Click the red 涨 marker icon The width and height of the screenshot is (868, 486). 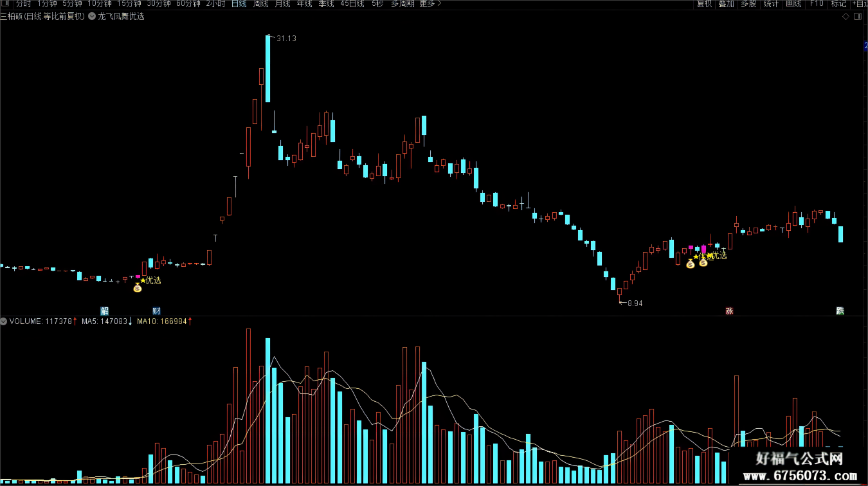729,310
